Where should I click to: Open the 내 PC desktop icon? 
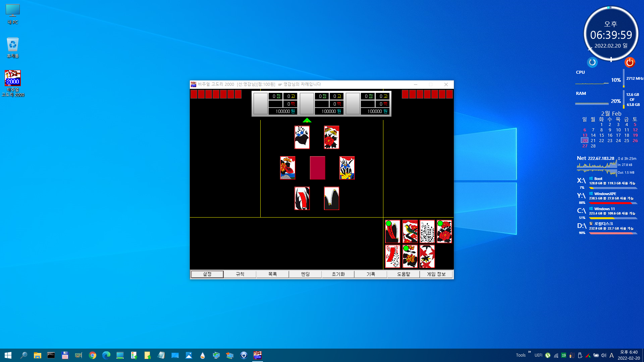tap(13, 14)
